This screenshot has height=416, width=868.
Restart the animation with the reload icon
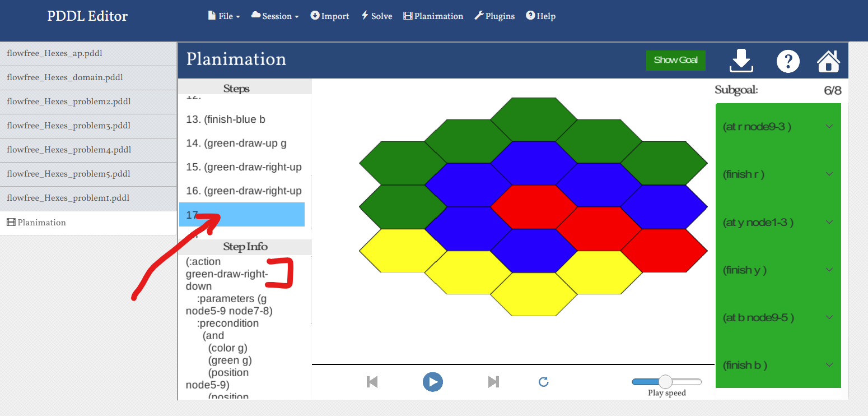[543, 382]
